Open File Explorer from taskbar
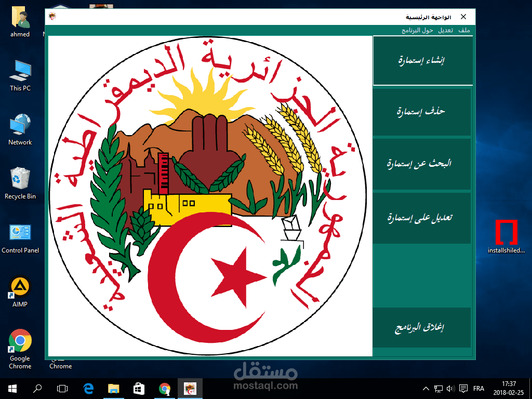 pyautogui.click(x=114, y=389)
